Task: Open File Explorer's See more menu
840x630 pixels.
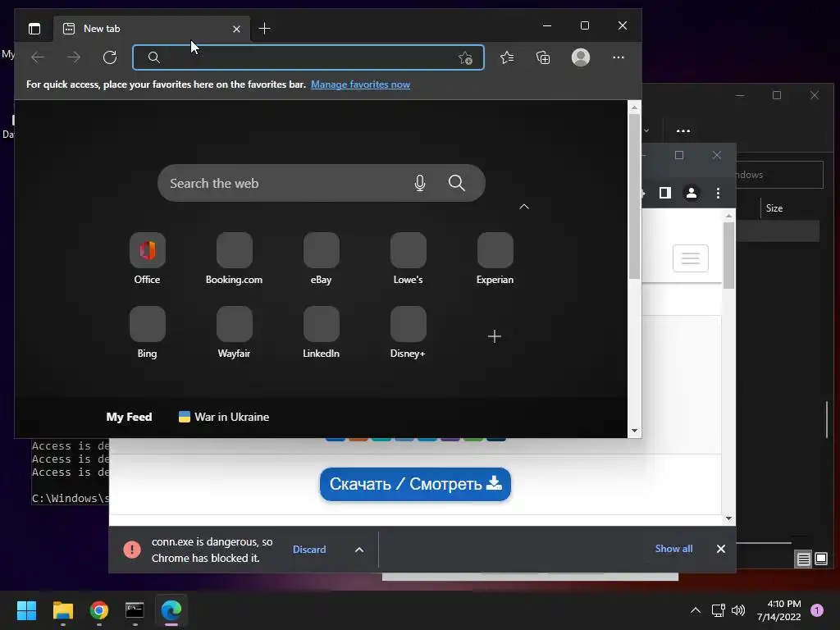Action: (683, 130)
